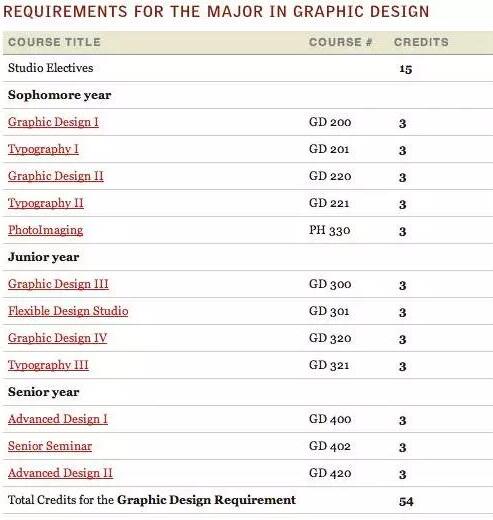This screenshot has height=520, width=493.
Task: Select the Studio Electives row text
Action: point(51,68)
